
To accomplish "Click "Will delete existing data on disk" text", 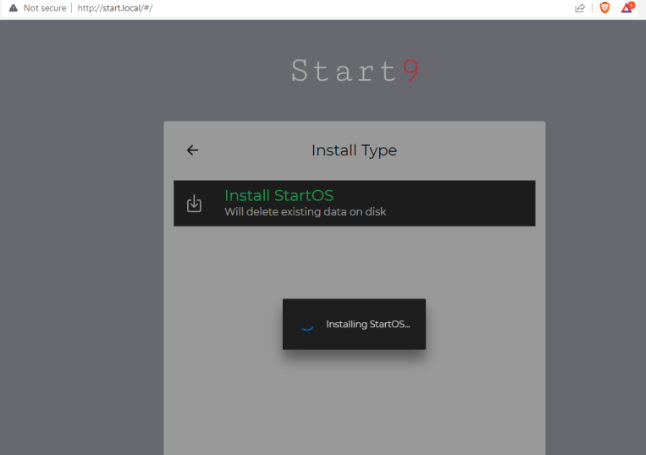I will [305, 212].
